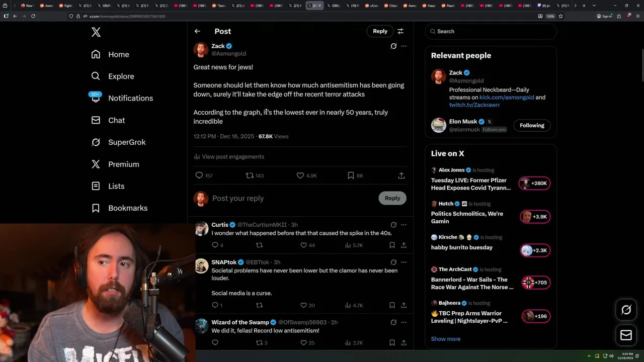Click the Grok icon on Zack's post
Screen dimensions: 644x362
point(393,46)
